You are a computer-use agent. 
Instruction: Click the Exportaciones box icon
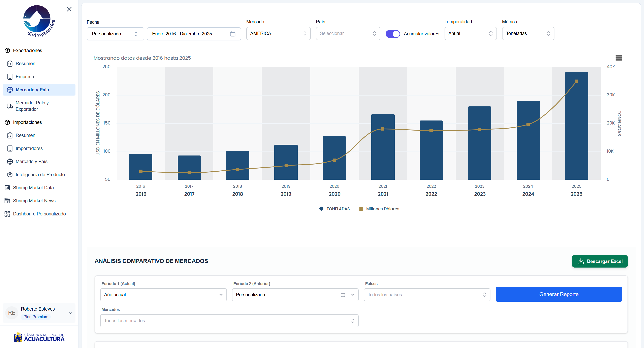coord(7,50)
